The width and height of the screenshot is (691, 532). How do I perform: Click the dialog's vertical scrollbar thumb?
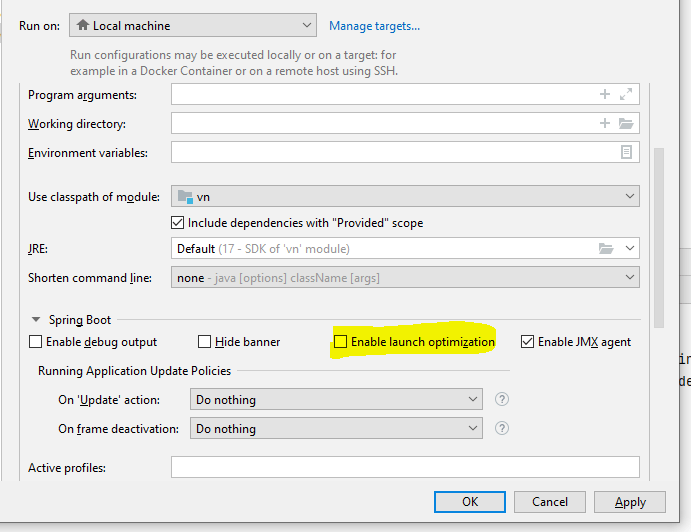click(x=659, y=238)
